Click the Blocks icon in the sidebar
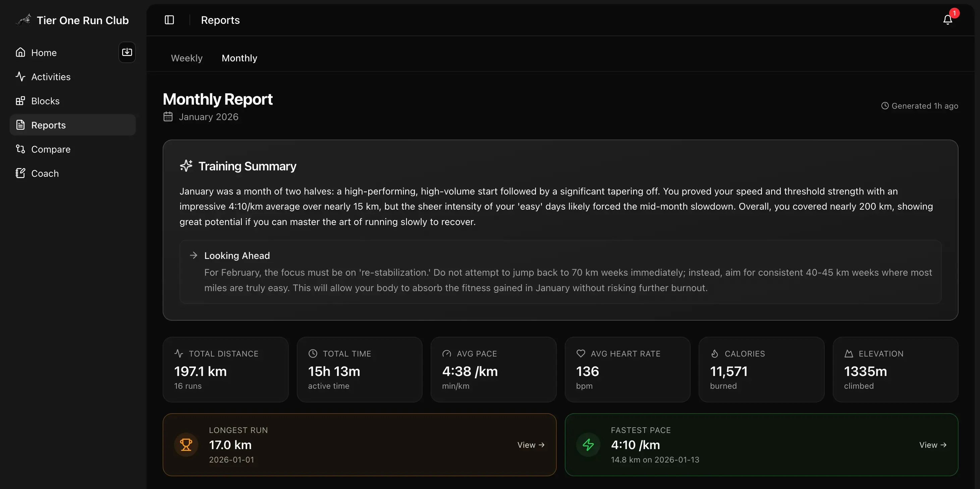The width and height of the screenshot is (980, 489). (x=20, y=101)
